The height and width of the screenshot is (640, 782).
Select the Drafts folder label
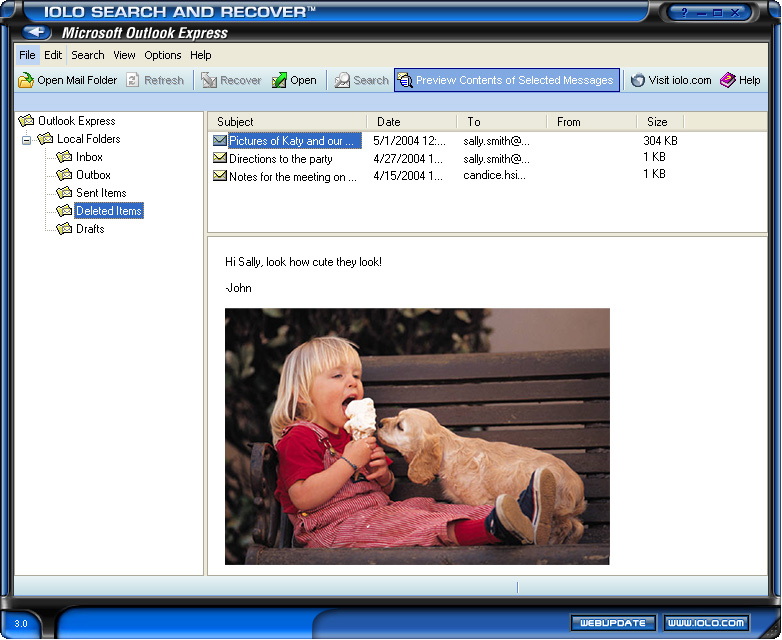pos(90,229)
